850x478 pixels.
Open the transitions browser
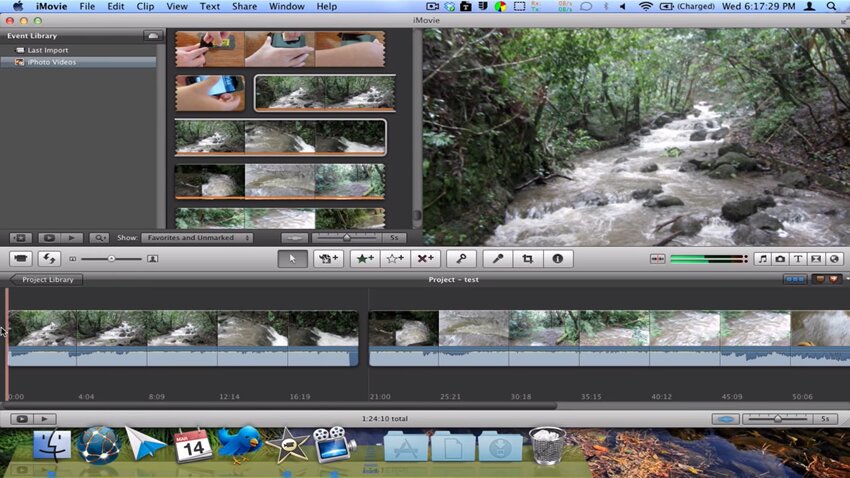coord(816,259)
